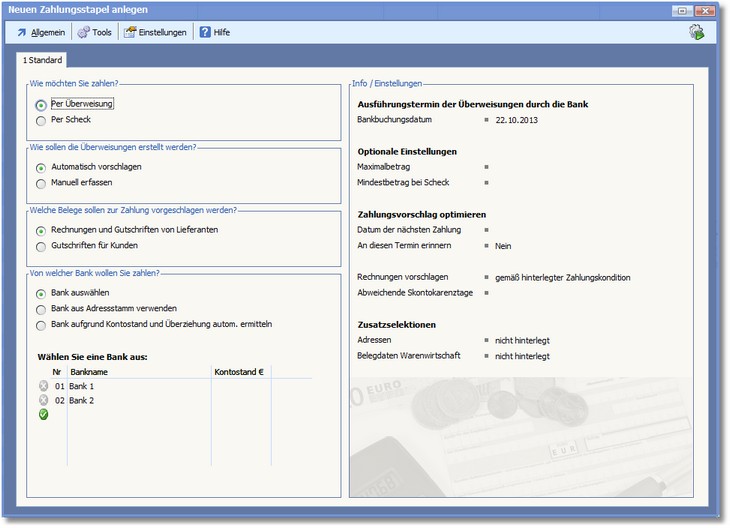The height and width of the screenshot is (528, 730).
Task: Click 'nicht hinterlegt' next to Adressen
Action: pos(522,340)
